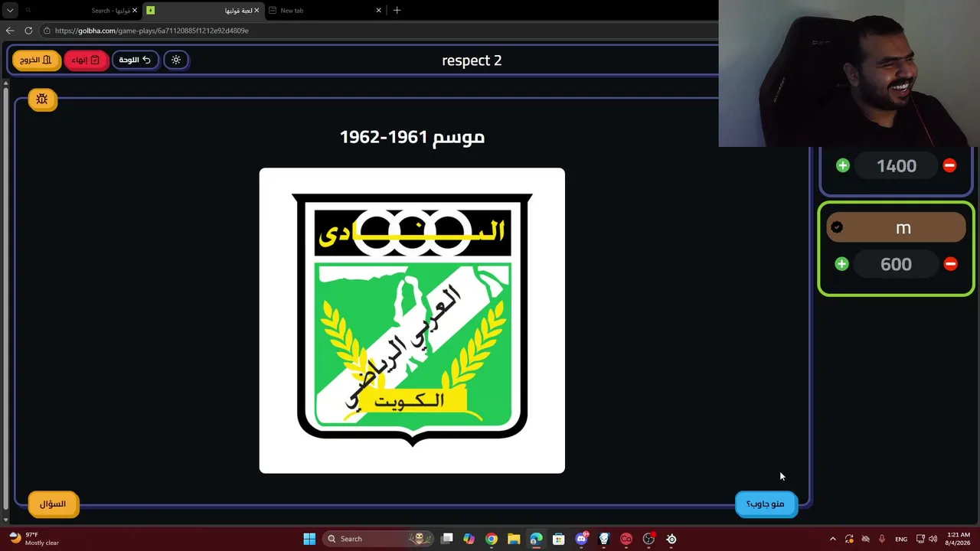Add points to the 1400 team
Screen dimensions: 980x551
(843, 165)
